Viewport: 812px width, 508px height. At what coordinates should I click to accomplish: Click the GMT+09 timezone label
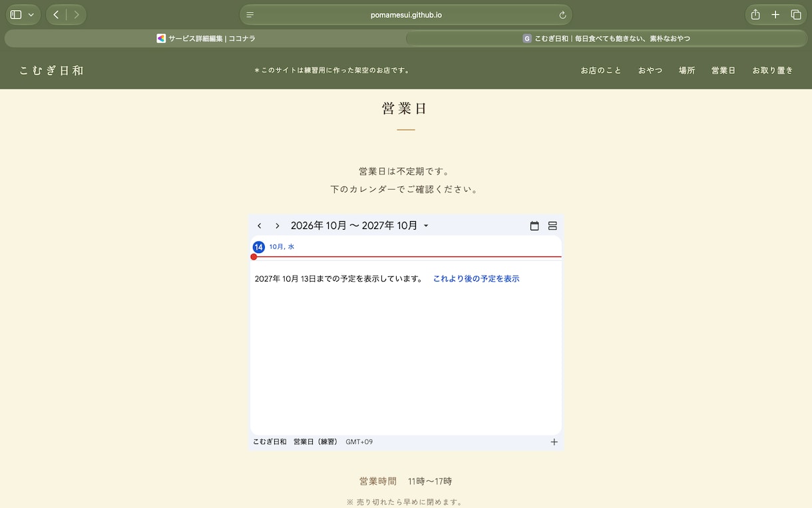359,442
